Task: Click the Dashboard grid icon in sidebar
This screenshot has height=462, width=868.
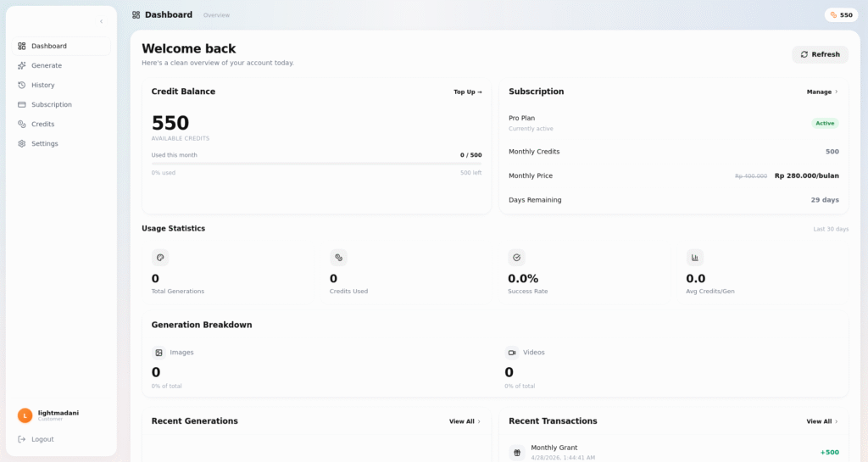Action: coord(21,46)
